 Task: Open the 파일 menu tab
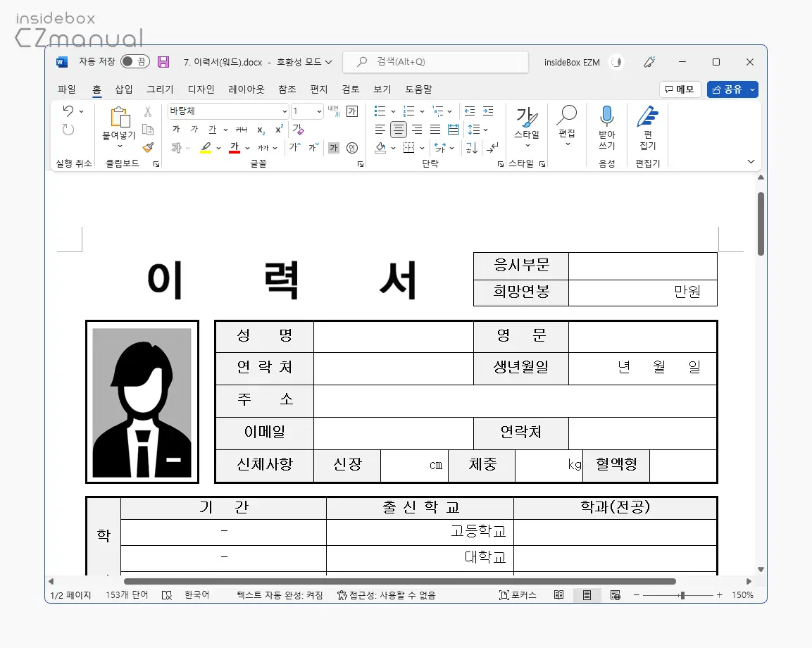(x=67, y=89)
